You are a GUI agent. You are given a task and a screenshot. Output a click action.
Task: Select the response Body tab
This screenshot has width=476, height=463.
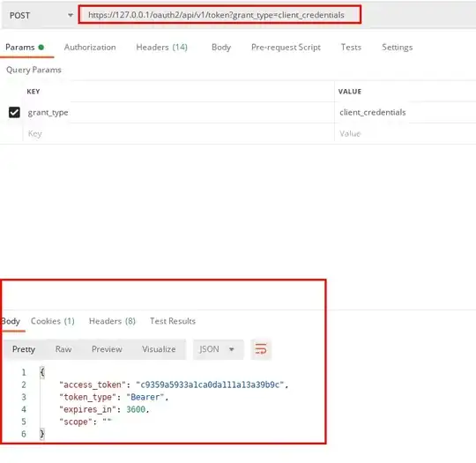11,321
